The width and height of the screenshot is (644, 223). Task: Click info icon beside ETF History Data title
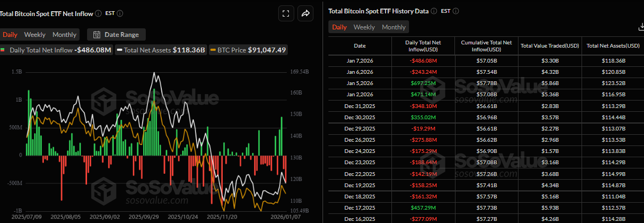tap(434, 11)
